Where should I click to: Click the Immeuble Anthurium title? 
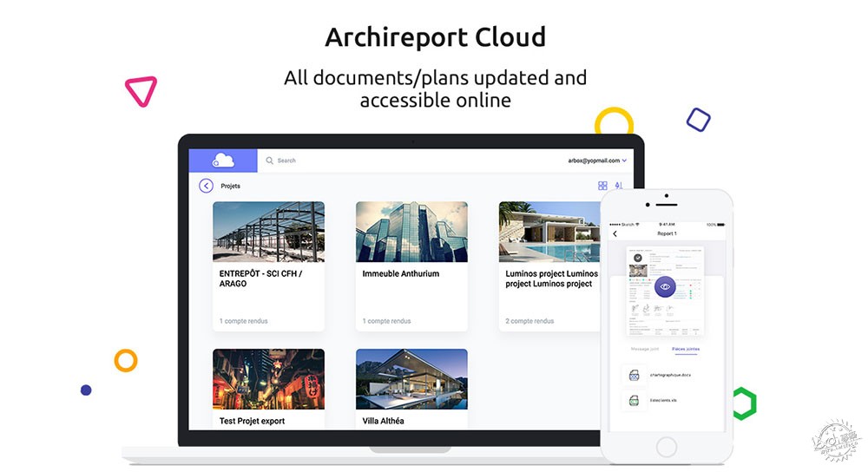tap(401, 273)
